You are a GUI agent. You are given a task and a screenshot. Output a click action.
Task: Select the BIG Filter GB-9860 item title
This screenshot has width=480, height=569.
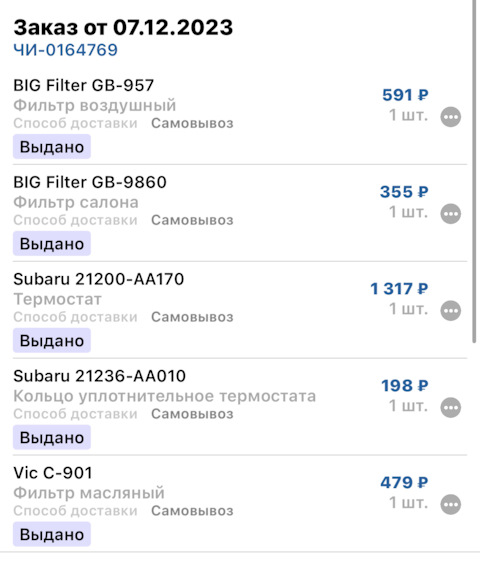point(90,182)
